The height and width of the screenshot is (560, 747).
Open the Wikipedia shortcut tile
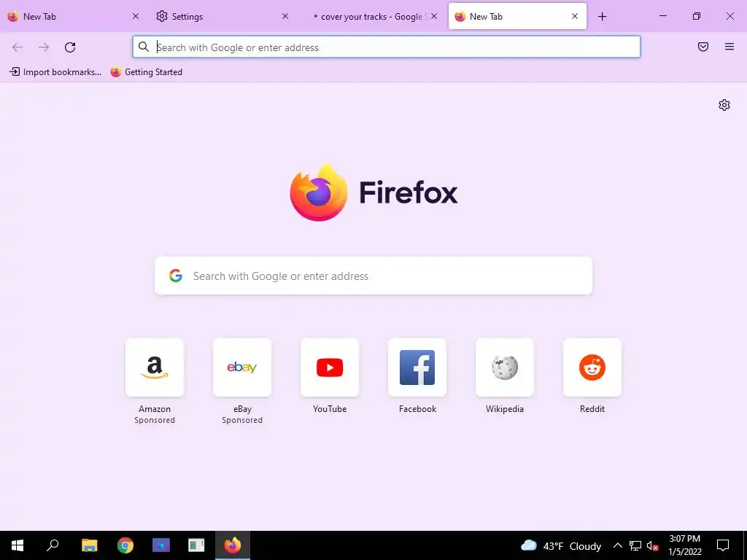tap(505, 367)
